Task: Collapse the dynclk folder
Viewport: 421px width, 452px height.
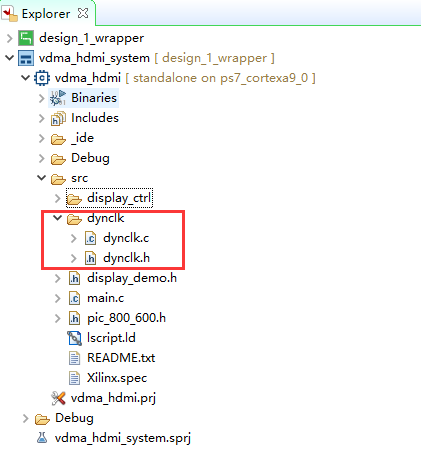Action: click(57, 218)
